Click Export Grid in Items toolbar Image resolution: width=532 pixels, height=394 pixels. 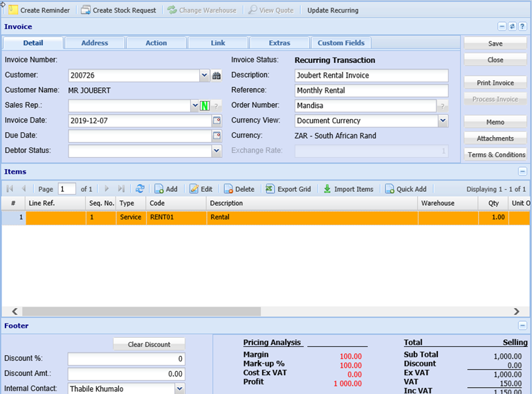coord(288,189)
